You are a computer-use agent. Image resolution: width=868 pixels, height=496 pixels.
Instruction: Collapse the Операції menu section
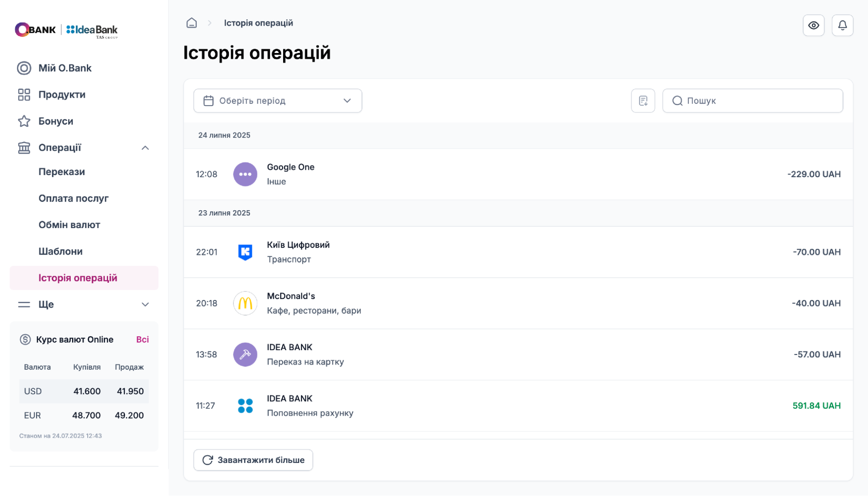145,148
